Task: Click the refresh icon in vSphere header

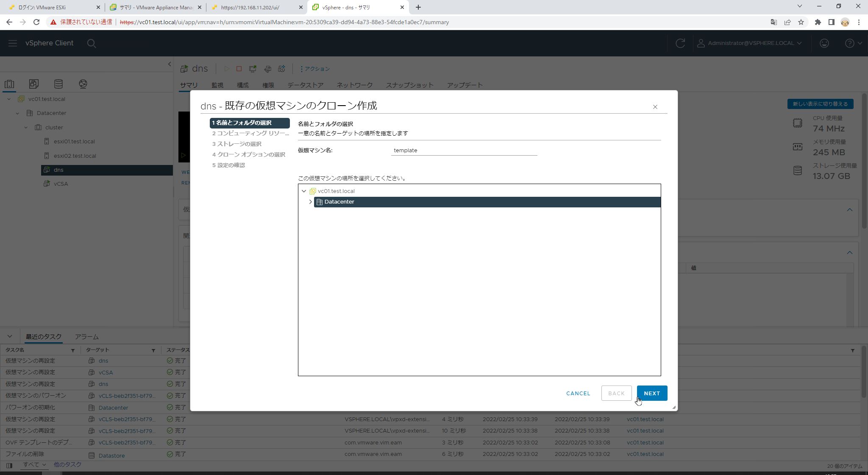Action: (x=680, y=43)
